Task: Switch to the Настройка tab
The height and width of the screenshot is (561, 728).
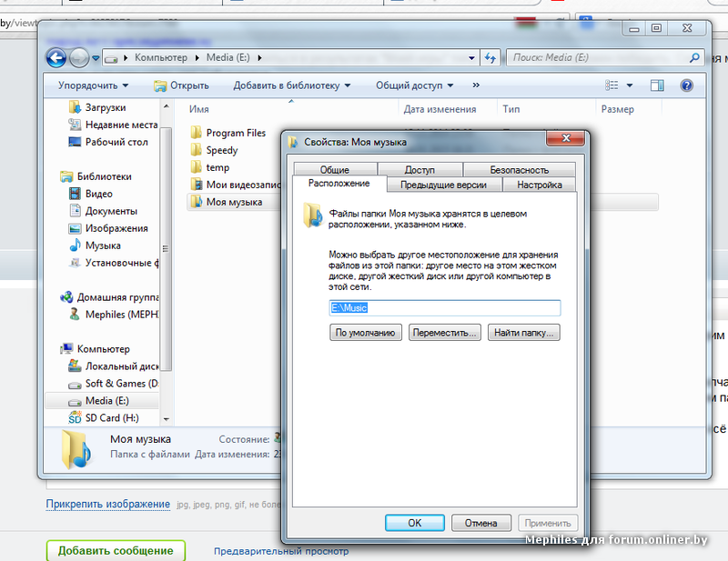Action: coord(539,185)
